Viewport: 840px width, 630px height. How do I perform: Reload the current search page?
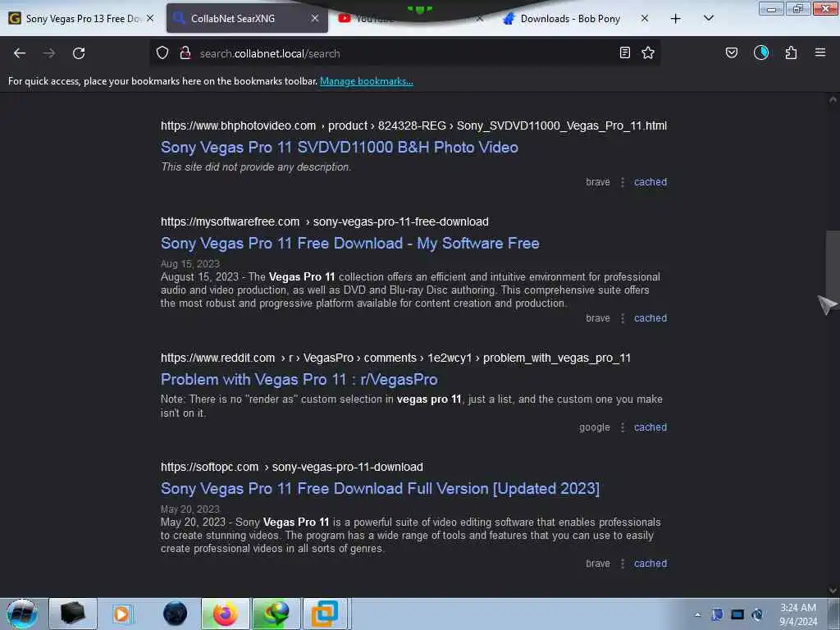pyautogui.click(x=79, y=53)
